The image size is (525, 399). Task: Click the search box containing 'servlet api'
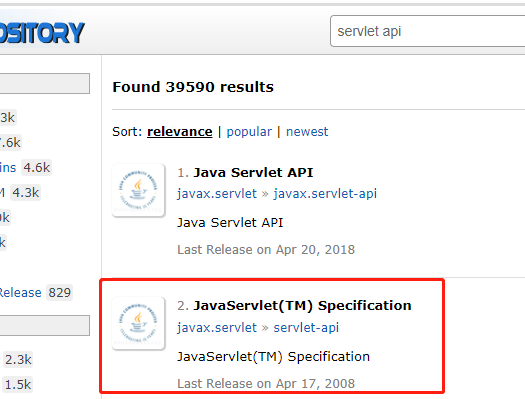pyautogui.click(x=428, y=31)
